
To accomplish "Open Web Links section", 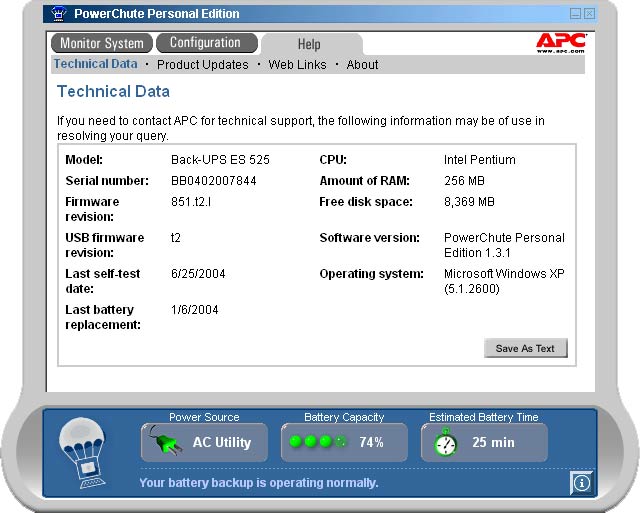I will point(297,65).
